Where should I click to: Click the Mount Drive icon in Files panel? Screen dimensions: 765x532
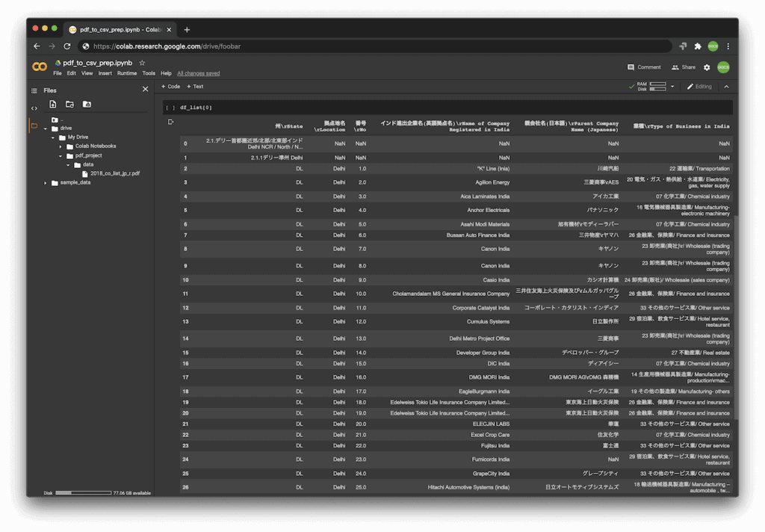pos(87,105)
